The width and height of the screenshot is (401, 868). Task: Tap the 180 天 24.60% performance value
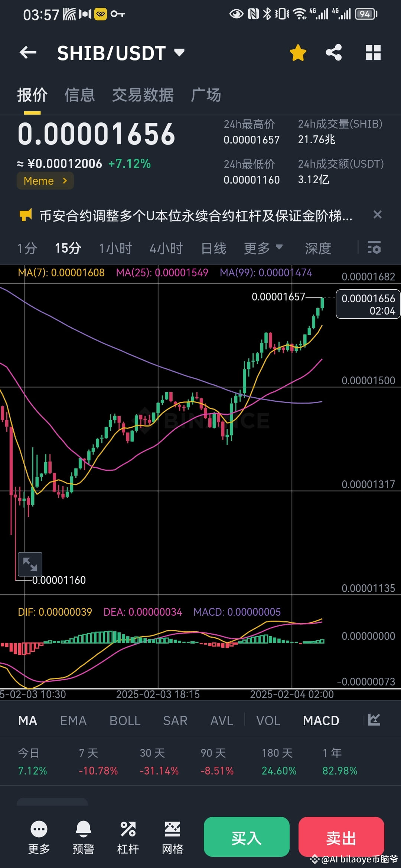[279, 771]
